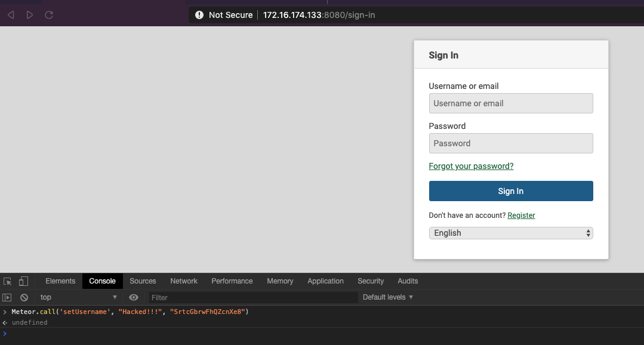Viewport: 644px width, 345px height.
Task: Toggle the device toolbar icon
Action: click(x=23, y=281)
